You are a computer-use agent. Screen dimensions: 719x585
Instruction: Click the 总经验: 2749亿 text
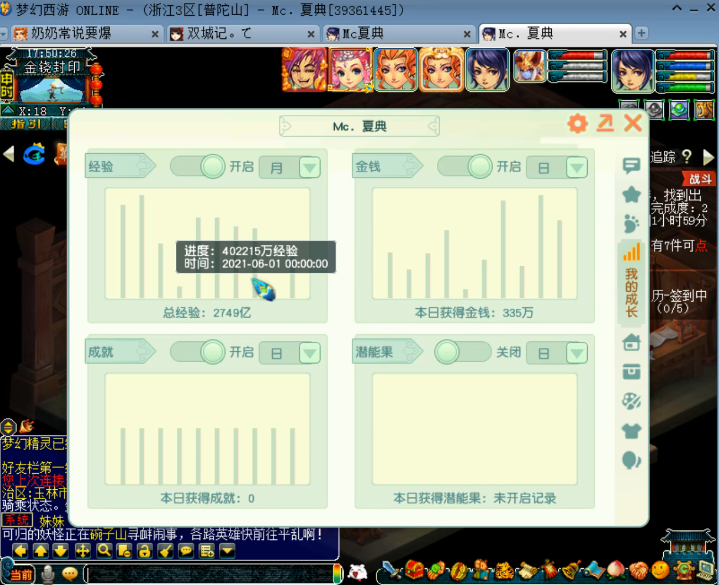pyautogui.click(x=207, y=313)
